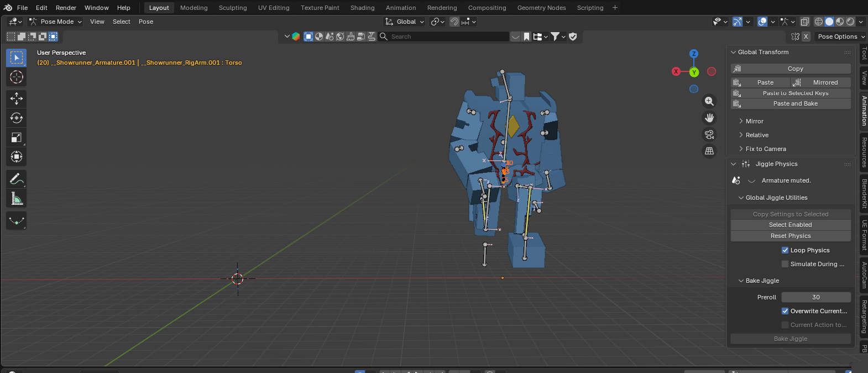Click the Add Workspace plus icon
Viewport: 868px width, 373px height.
pos(615,8)
